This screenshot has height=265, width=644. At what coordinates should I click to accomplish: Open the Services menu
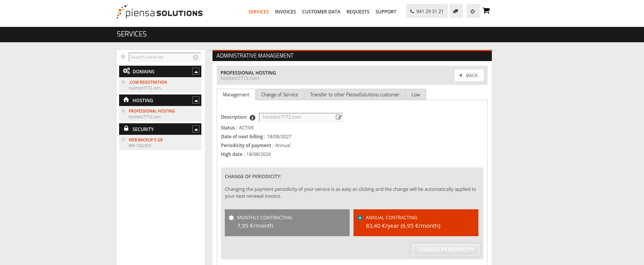[x=259, y=12]
